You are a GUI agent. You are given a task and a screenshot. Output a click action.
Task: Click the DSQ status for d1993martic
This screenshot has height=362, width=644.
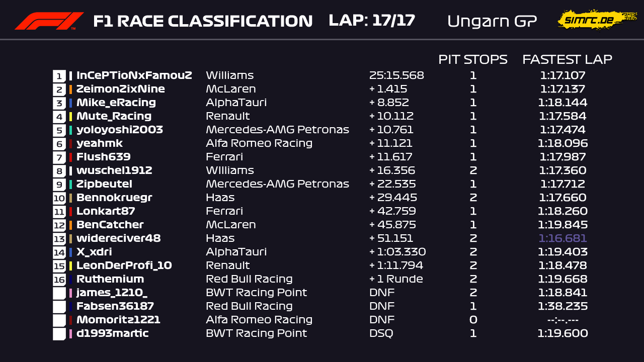381,333
